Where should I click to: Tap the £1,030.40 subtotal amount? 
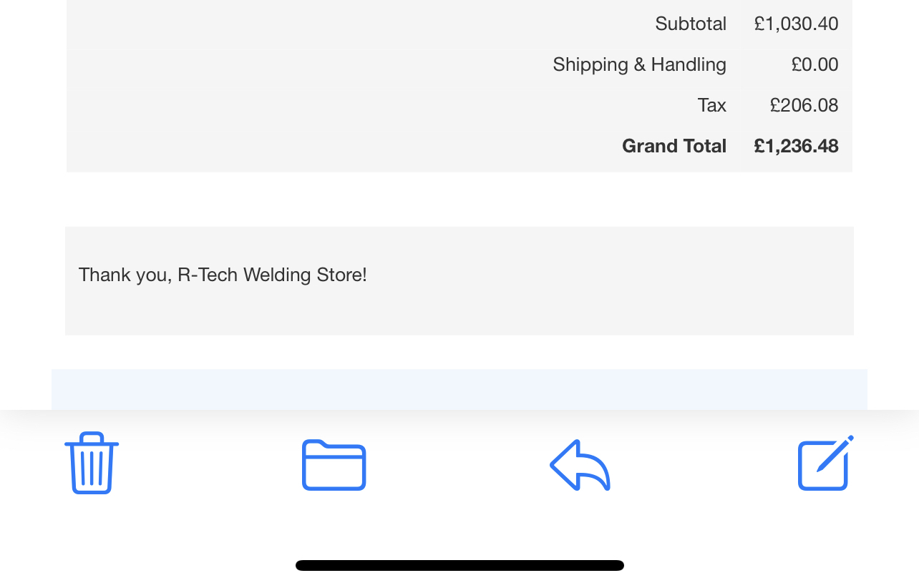point(796,24)
